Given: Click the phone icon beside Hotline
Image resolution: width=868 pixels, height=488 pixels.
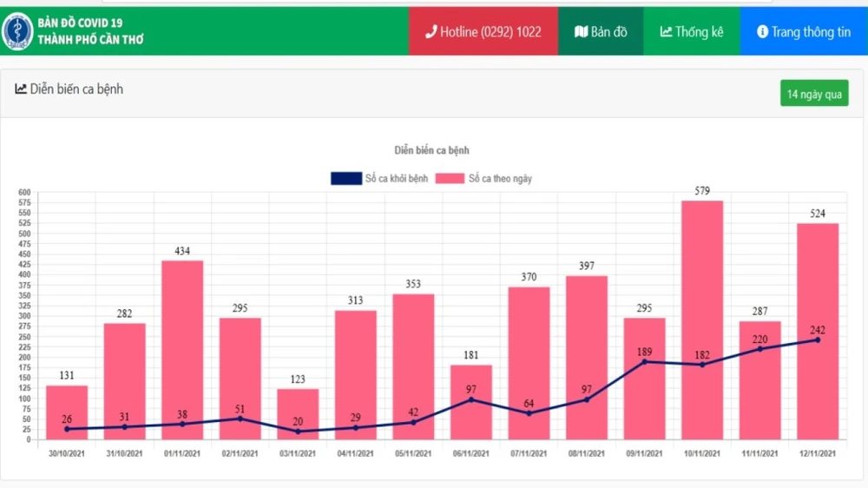Looking at the screenshot, I should 431,32.
